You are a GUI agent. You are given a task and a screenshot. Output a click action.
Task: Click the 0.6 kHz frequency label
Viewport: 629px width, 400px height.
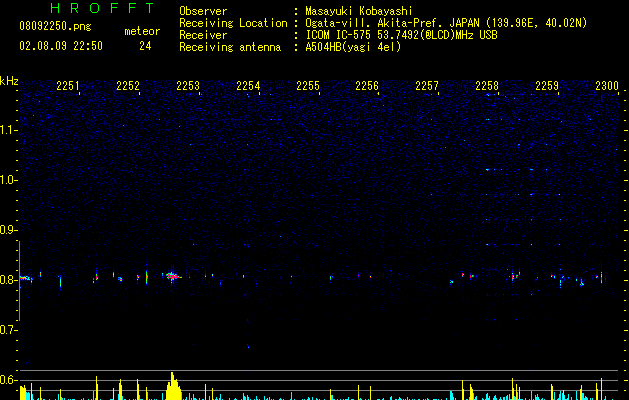click(x=8, y=380)
